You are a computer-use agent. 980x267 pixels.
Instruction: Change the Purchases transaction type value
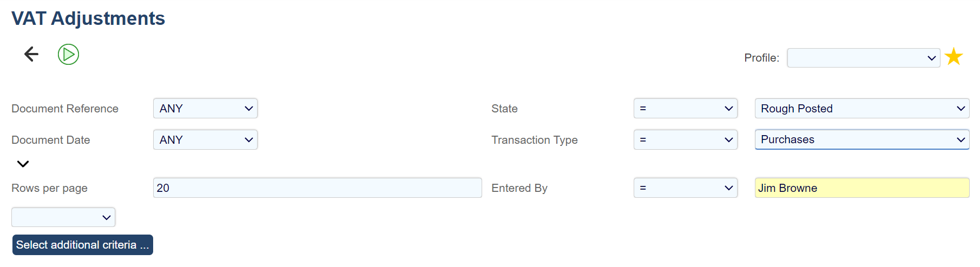click(861, 140)
